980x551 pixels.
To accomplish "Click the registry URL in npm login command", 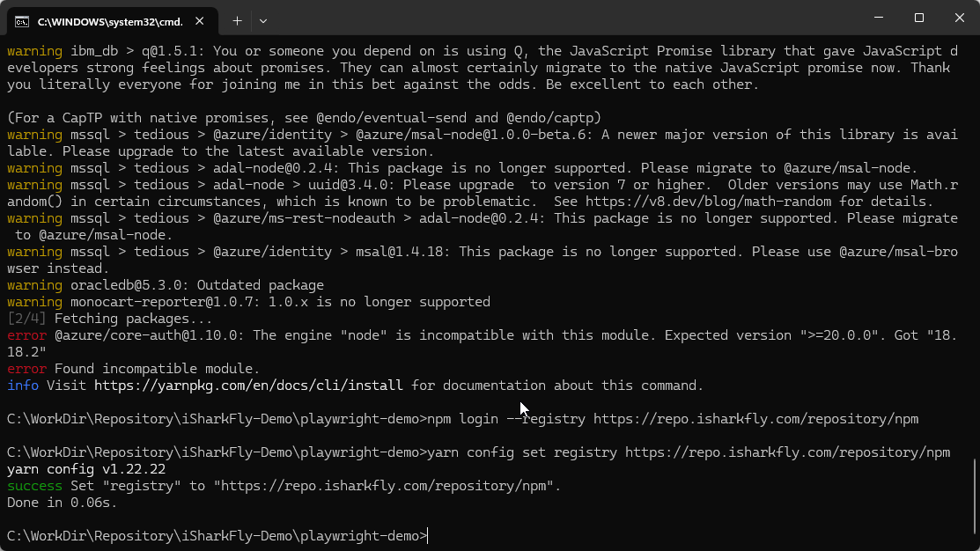I will [x=755, y=419].
